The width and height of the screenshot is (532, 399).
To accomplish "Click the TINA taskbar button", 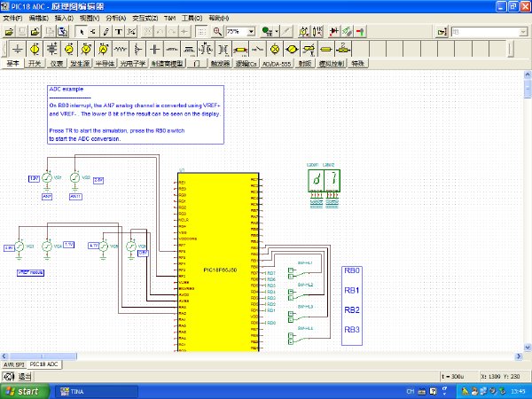I will [x=96, y=392].
